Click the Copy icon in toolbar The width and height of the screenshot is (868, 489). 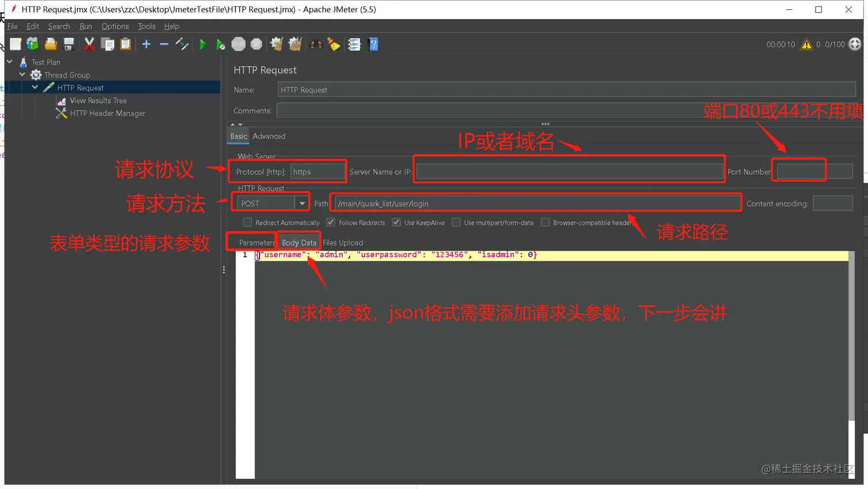pos(107,44)
